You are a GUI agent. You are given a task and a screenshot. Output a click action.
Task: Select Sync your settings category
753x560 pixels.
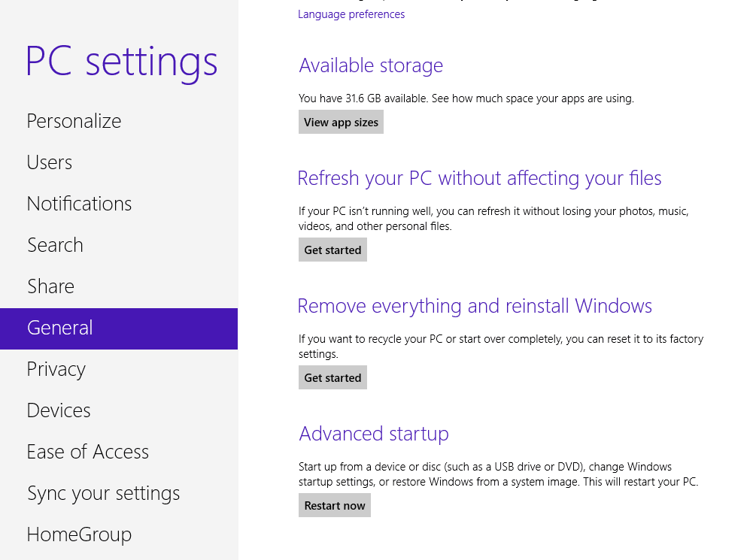(103, 492)
